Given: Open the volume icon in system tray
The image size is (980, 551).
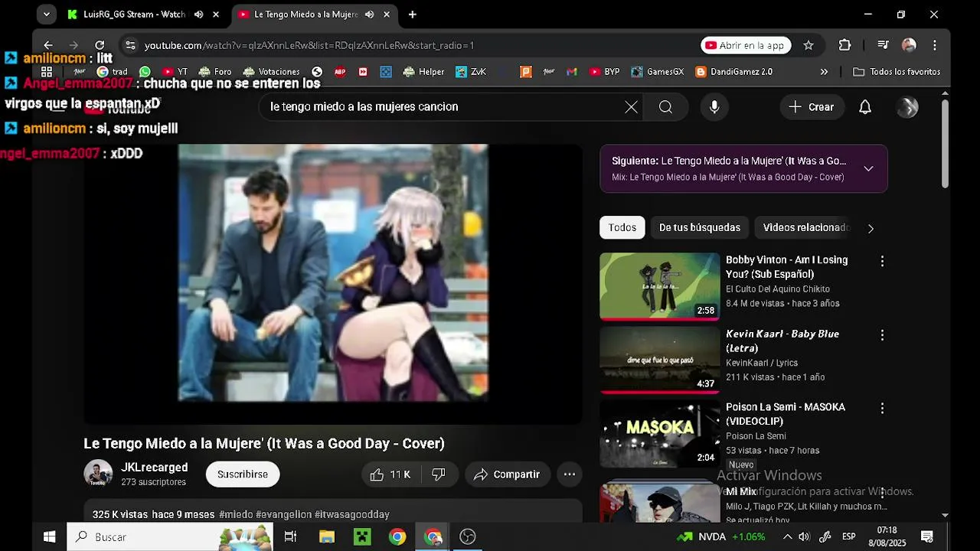Looking at the screenshot, I should click(804, 536).
